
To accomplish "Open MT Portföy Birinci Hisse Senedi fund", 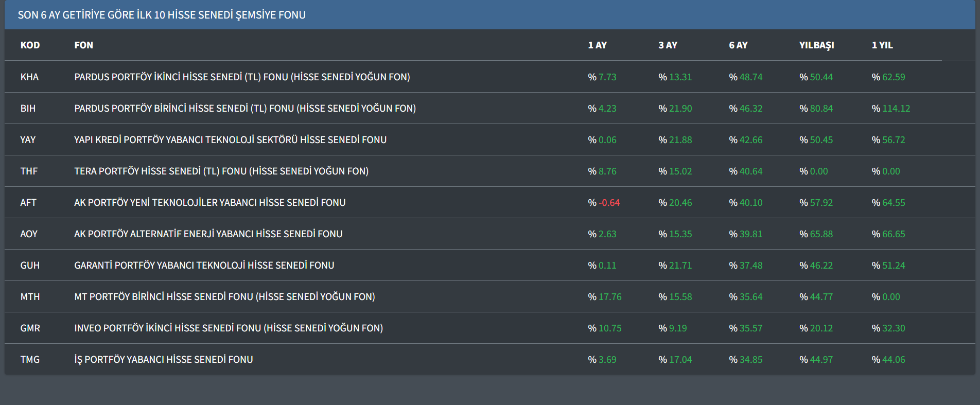I will pos(224,297).
